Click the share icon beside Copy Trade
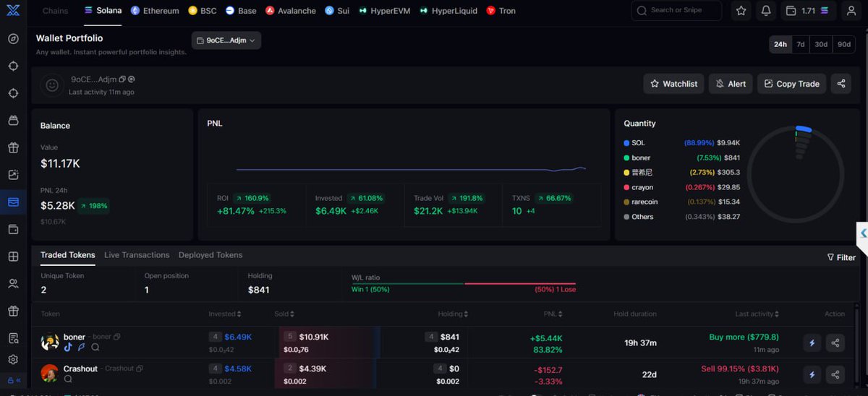The width and height of the screenshot is (868, 396). pyautogui.click(x=841, y=84)
